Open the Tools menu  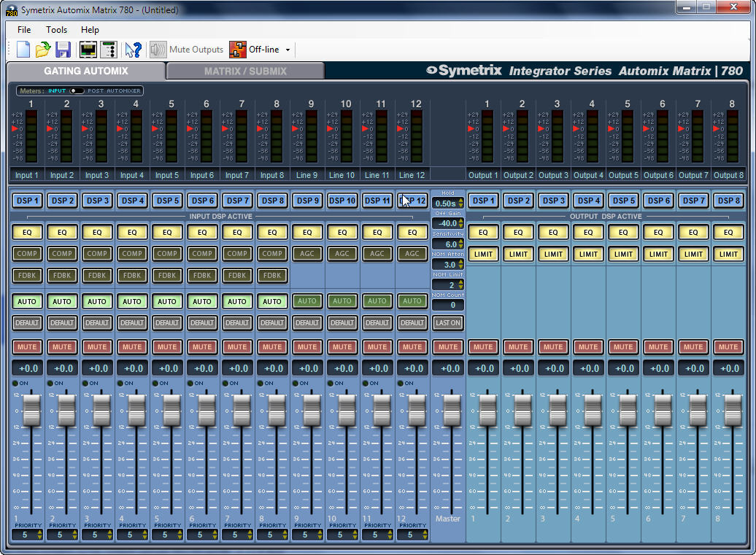click(56, 29)
